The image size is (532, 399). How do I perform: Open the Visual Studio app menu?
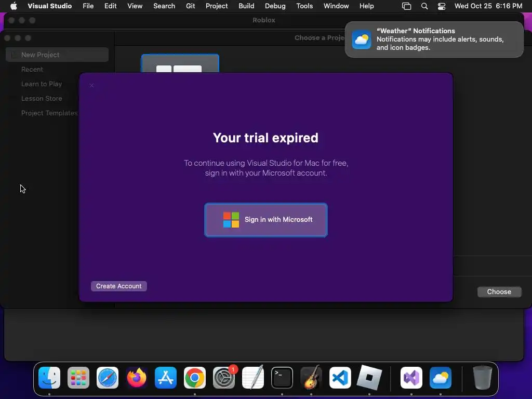coord(49,6)
